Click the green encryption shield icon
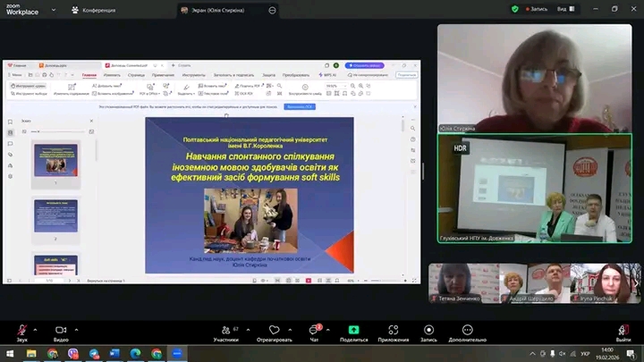 [x=515, y=9]
